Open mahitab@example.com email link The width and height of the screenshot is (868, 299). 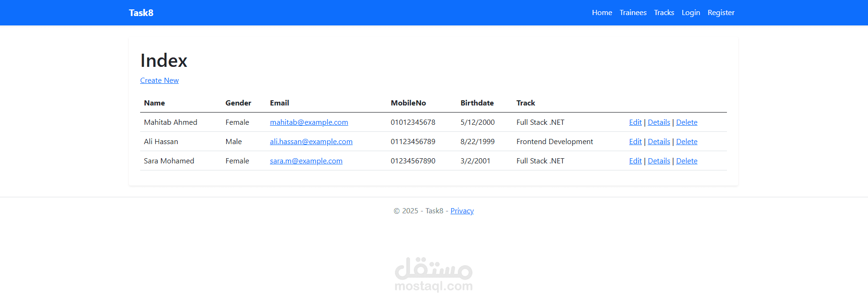point(309,122)
